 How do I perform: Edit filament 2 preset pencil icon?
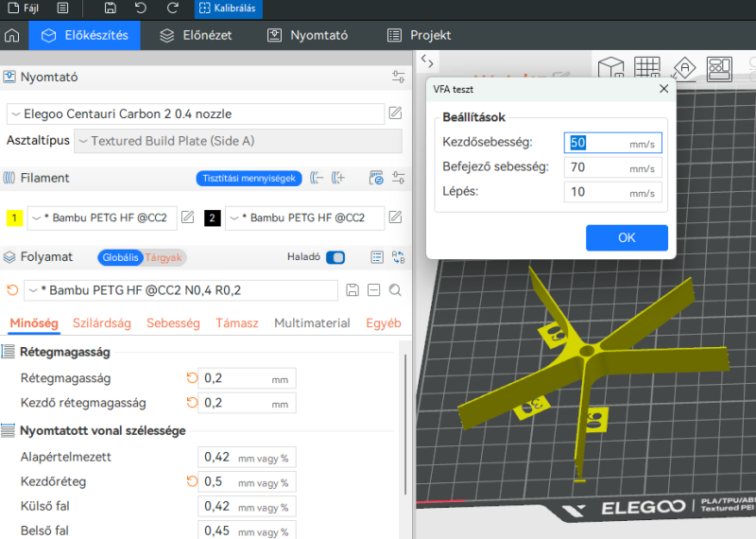[395, 217]
